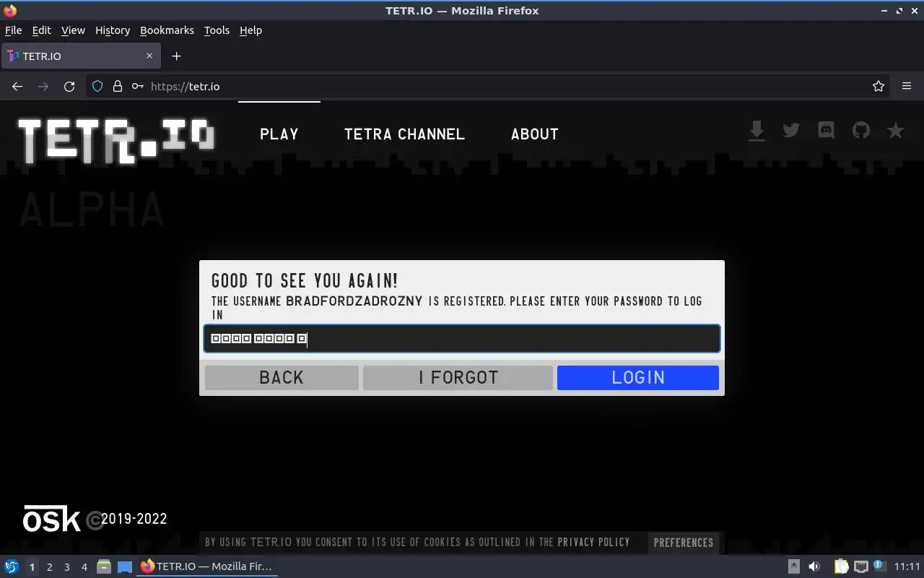
Task: Select the TETR.IO browser tab
Action: point(81,56)
